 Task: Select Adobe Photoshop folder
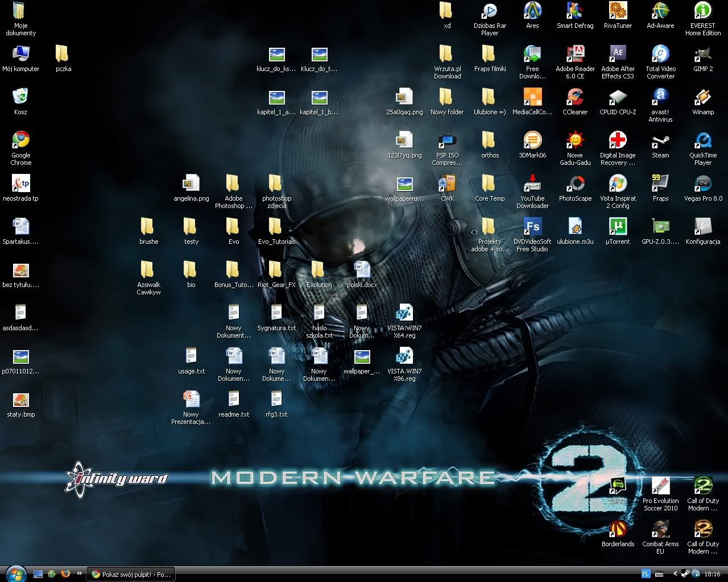coord(234,191)
